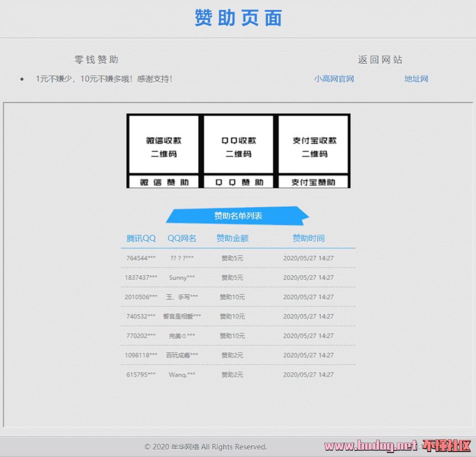
Task: Click the sponsor time in the 764544*** row
Action: coord(308,258)
